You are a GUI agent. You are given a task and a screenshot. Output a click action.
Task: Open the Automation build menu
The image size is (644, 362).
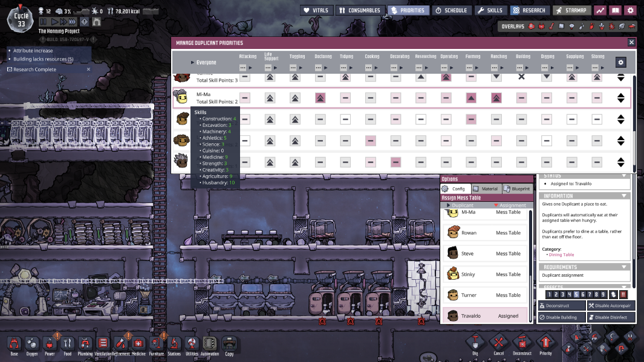(210, 344)
